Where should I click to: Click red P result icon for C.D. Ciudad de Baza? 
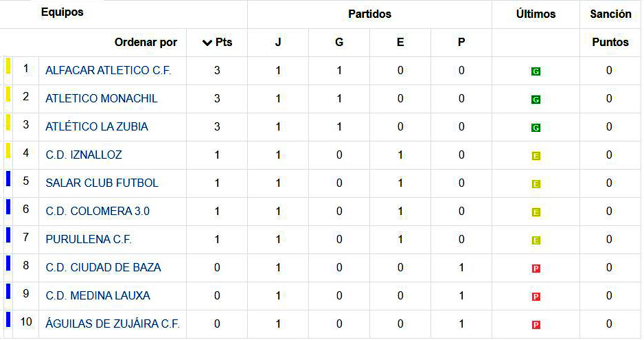536,269
